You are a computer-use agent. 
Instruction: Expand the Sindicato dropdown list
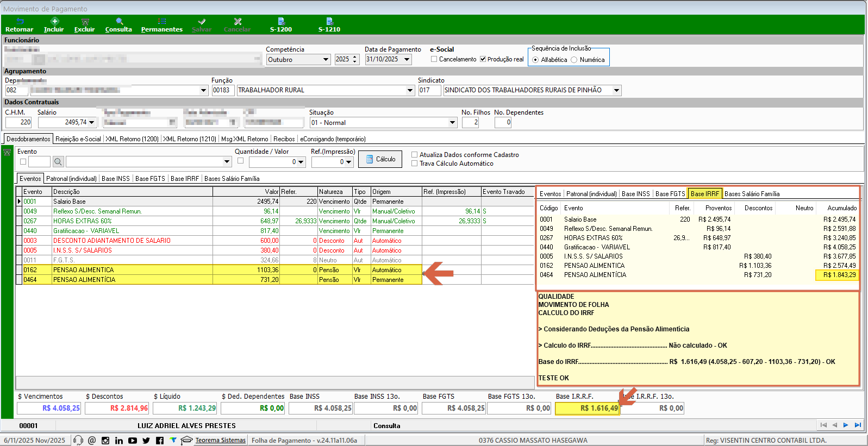pos(616,91)
